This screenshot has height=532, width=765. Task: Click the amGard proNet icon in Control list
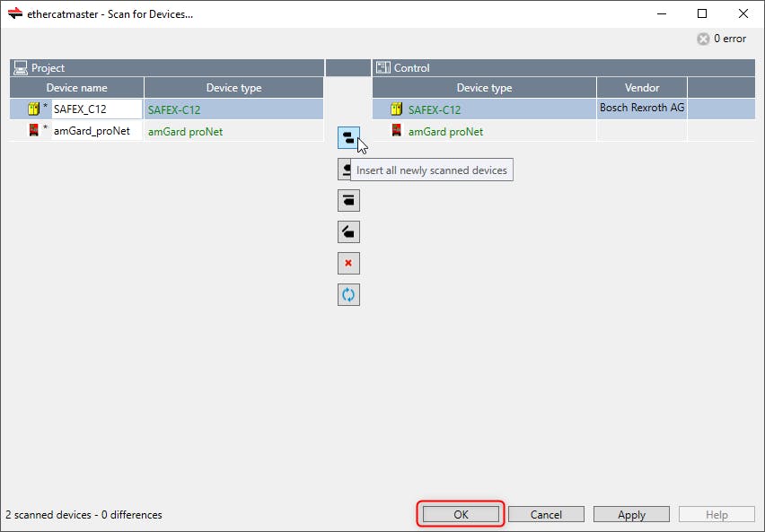(396, 130)
